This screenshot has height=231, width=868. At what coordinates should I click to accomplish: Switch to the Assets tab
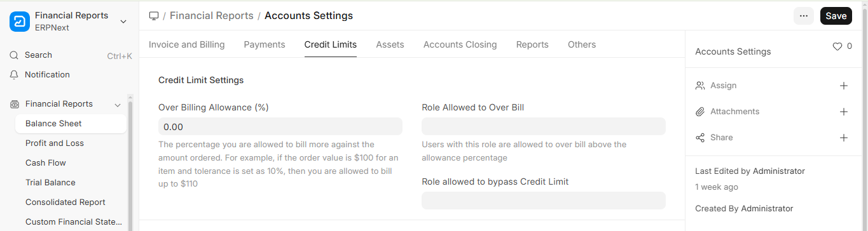(x=390, y=44)
